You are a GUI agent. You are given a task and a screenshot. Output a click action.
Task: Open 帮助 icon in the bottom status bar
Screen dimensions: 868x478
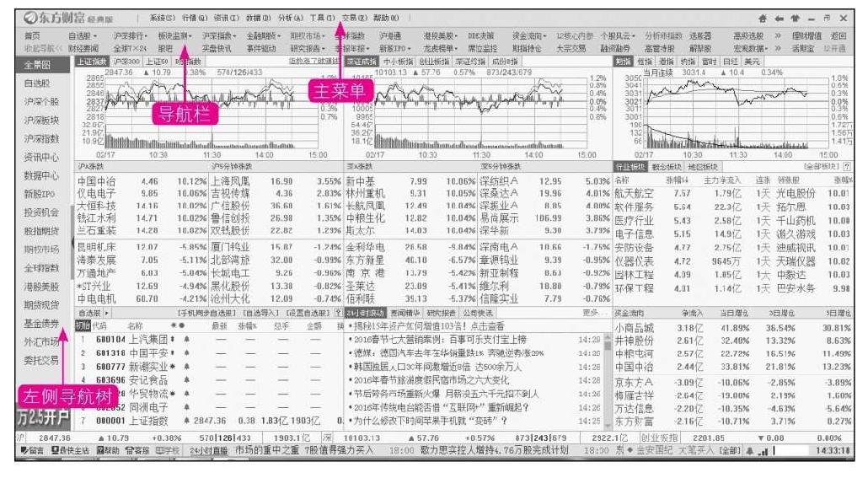tap(107, 450)
